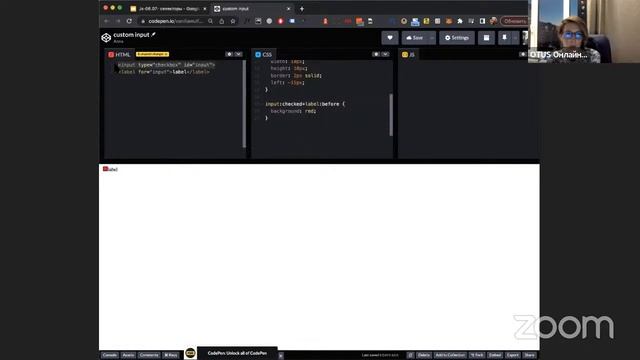Open HTML editor settings gear
Image resolution: width=640 pixels, height=360 pixels.
pos(229,54)
